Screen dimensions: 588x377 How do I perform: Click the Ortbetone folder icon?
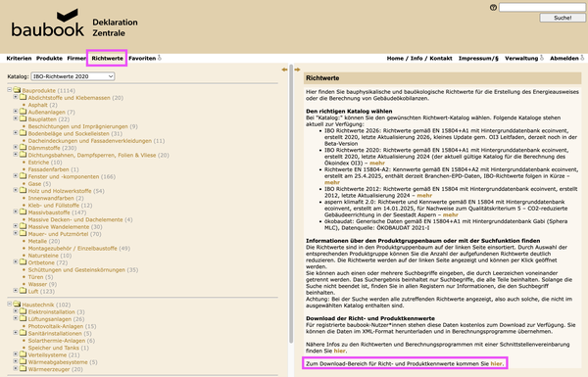pyautogui.click(x=23, y=262)
